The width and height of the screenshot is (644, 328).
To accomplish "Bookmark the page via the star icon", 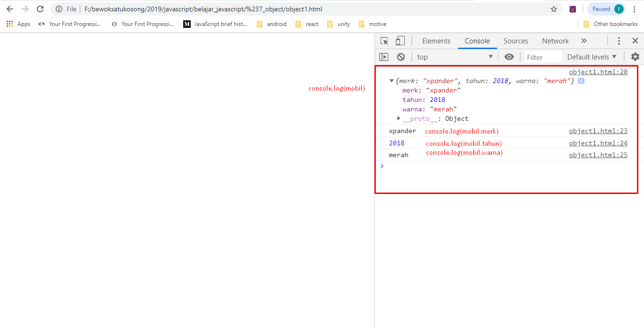I will [x=553, y=8].
